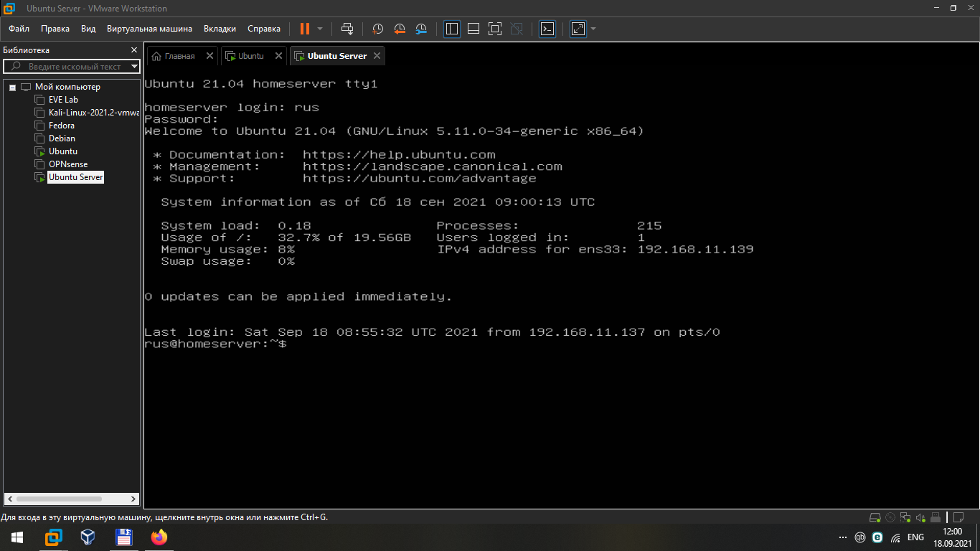The width and height of the screenshot is (980, 551).
Task: Click the stretch guest display icon
Action: click(x=578, y=29)
